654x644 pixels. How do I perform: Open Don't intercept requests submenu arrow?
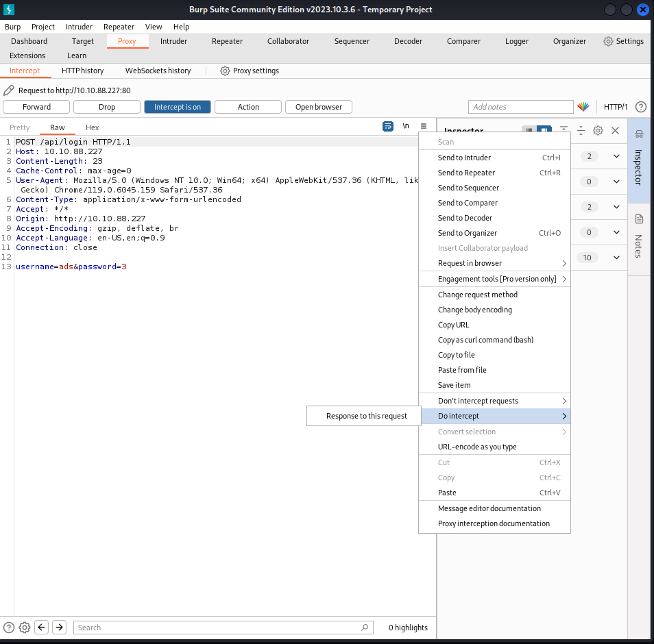pyautogui.click(x=564, y=401)
